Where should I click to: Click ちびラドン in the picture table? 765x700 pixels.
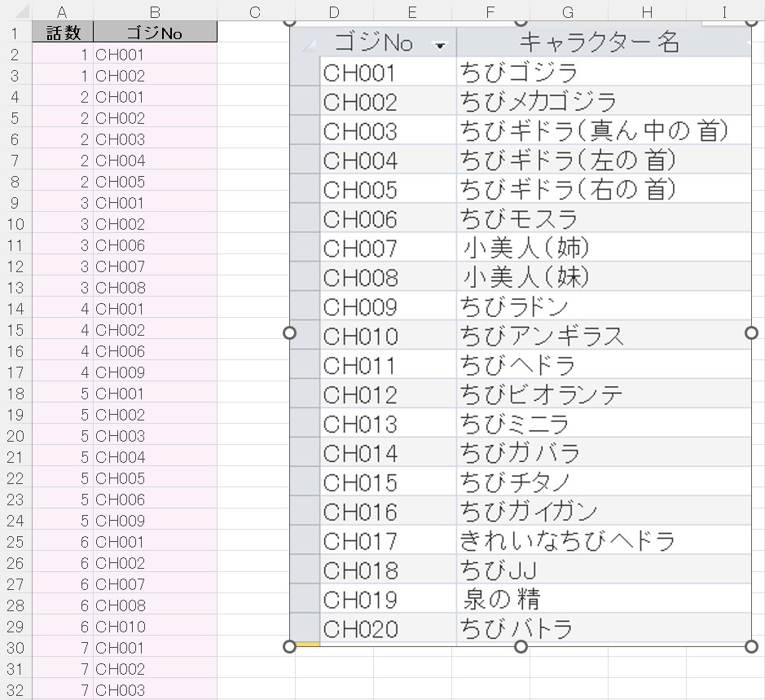point(514,306)
